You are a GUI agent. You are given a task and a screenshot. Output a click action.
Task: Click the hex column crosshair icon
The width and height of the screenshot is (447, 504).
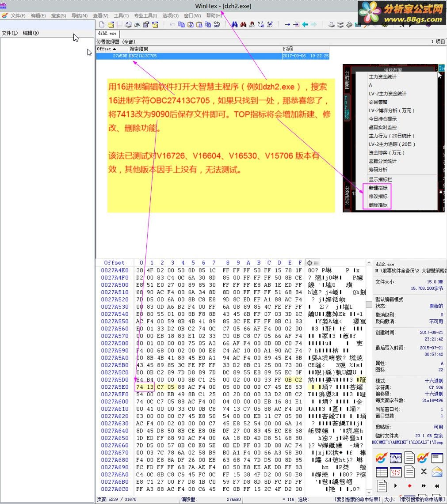(309, 263)
